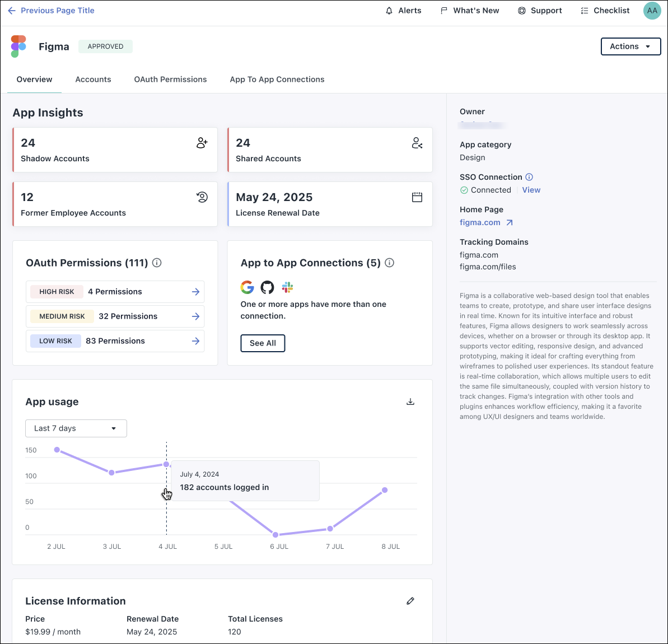Click OAuth Permissions info icon
Viewport: 668px width, 644px height.
tap(157, 263)
